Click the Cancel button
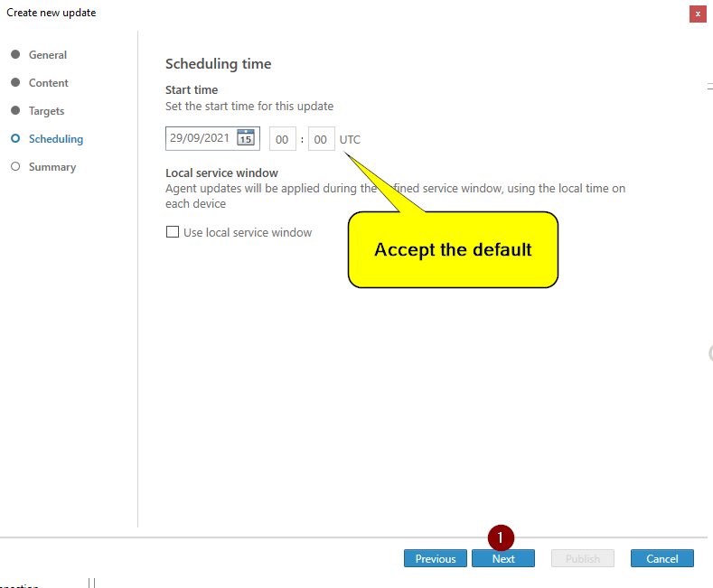Viewport: 713px width, 588px height. (x=662, y=558)
